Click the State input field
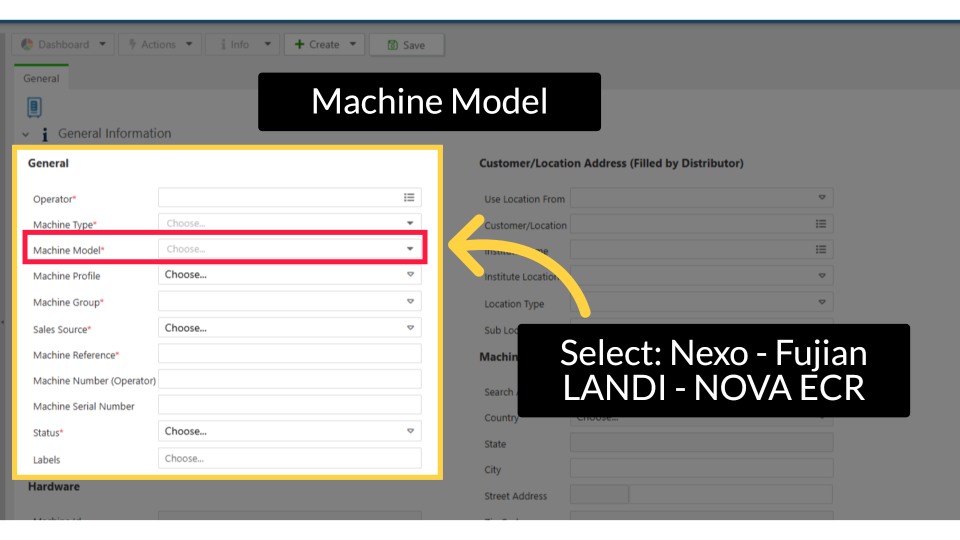 702,442
